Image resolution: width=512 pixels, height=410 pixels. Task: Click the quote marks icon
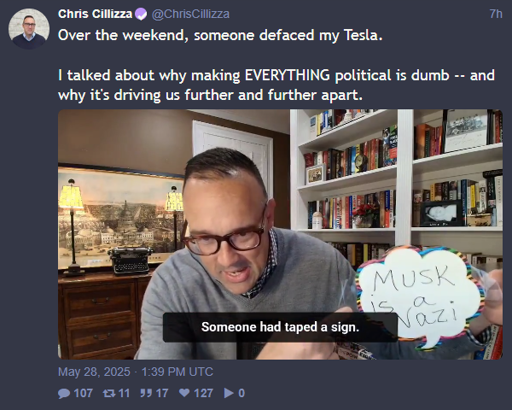pyautogui.click(x=146, y=393)
